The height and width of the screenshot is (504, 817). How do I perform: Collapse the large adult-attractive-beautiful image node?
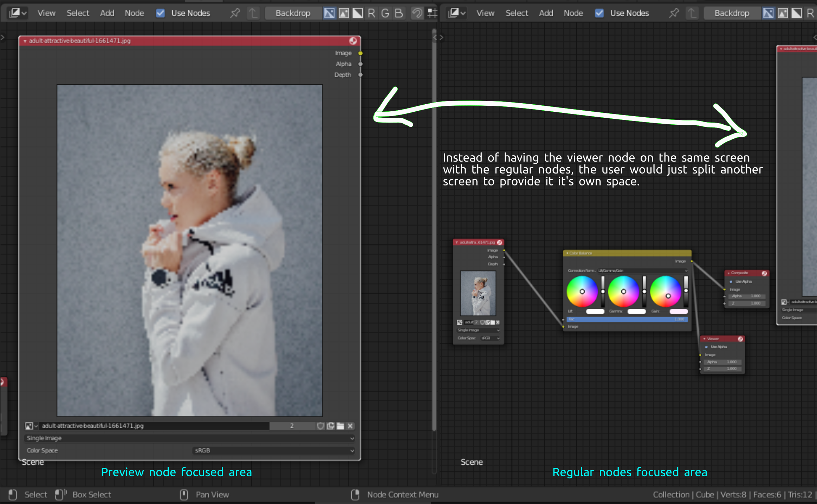pyautogui.click(x=25, y=41)
